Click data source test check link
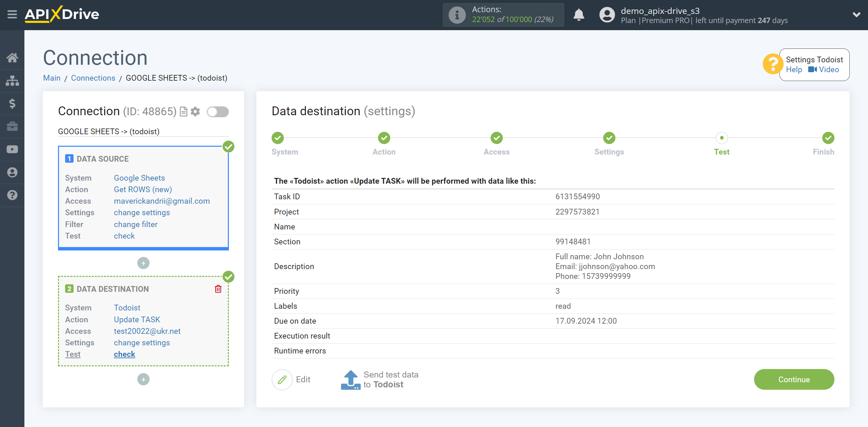This screenshot has height=427, width=868. 124,236
